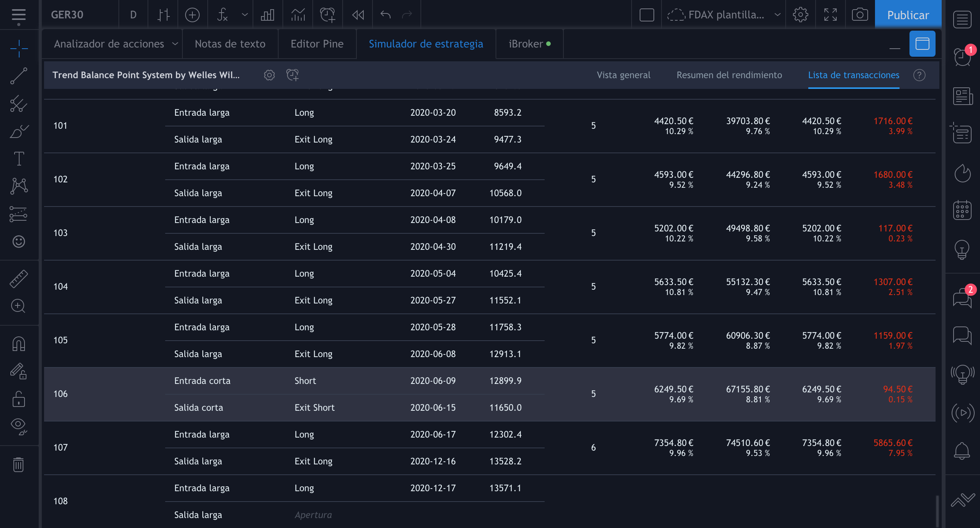The width and height of the screenshot is (980, 528).
Task: Open Resumen del rendimiento tab
Action: click(729, 75)
